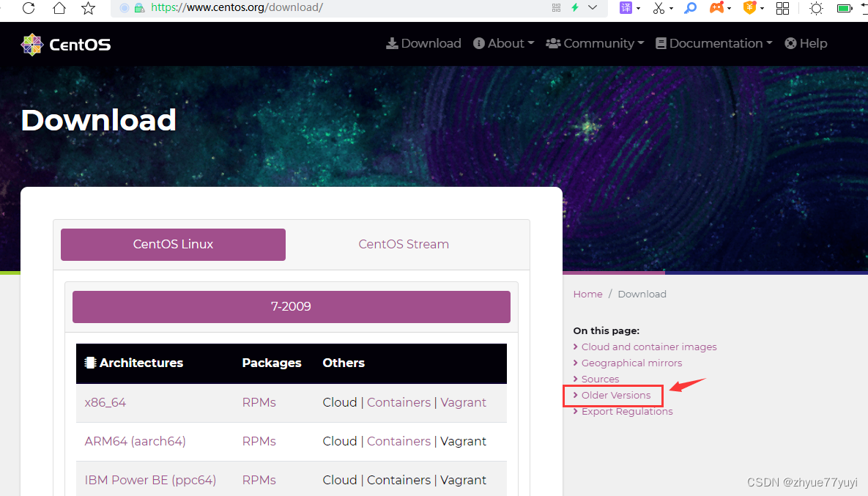Open Containers link in x86_64 row
Viewport: 868px width, 496px height.
tap(398, 402)
